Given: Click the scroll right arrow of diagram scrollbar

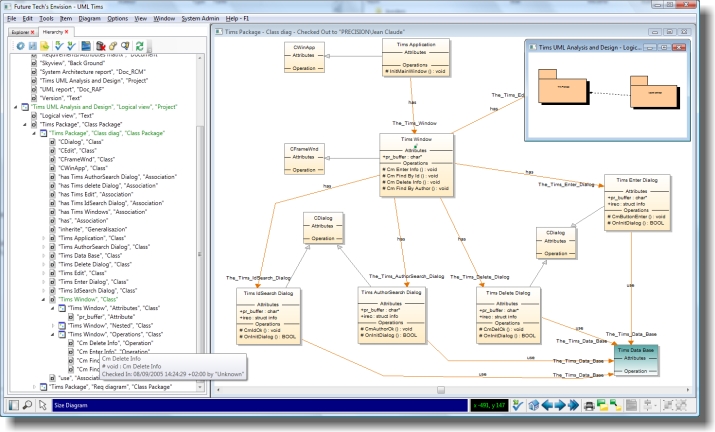Looking at the screenshot, I should click(x=688, y=390).
